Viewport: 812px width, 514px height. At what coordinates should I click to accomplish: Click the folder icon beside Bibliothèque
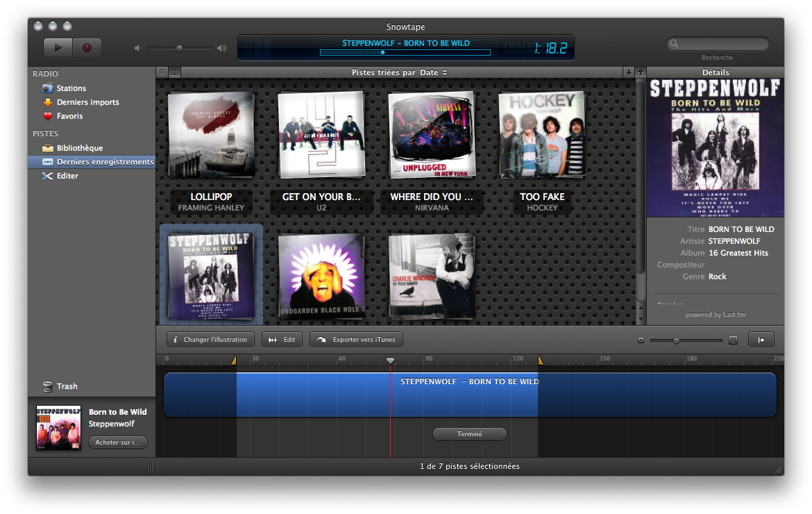(x=48, y=148)
